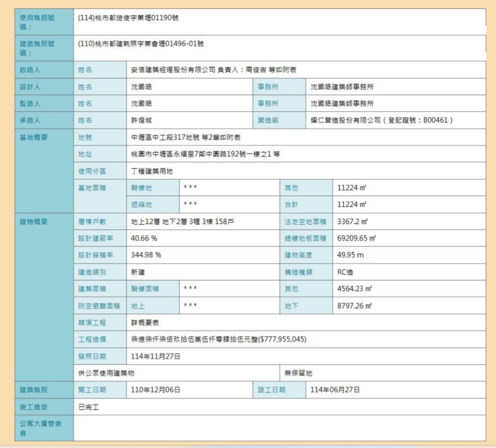Click the 監造人 name 沈國皓
The height and width of the screenshot is (448, 496).
coord(142,103)
